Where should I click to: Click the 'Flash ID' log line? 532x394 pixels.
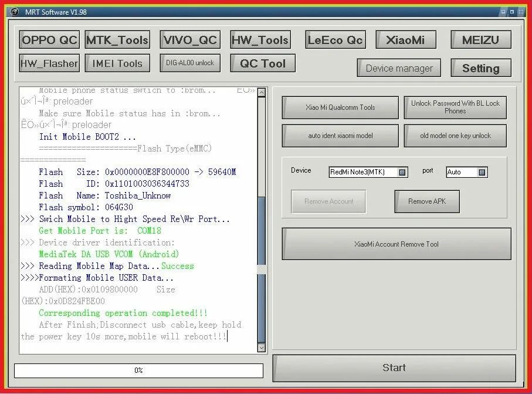click(x=114, y=184)
